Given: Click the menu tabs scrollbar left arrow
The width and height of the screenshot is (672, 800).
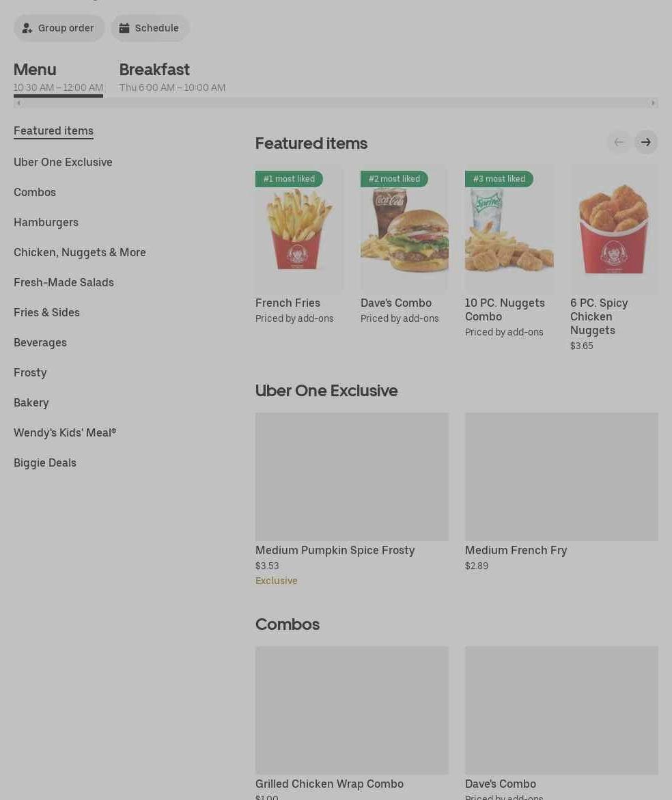Looking at the screenshot, I should click(x=18, y=103).
